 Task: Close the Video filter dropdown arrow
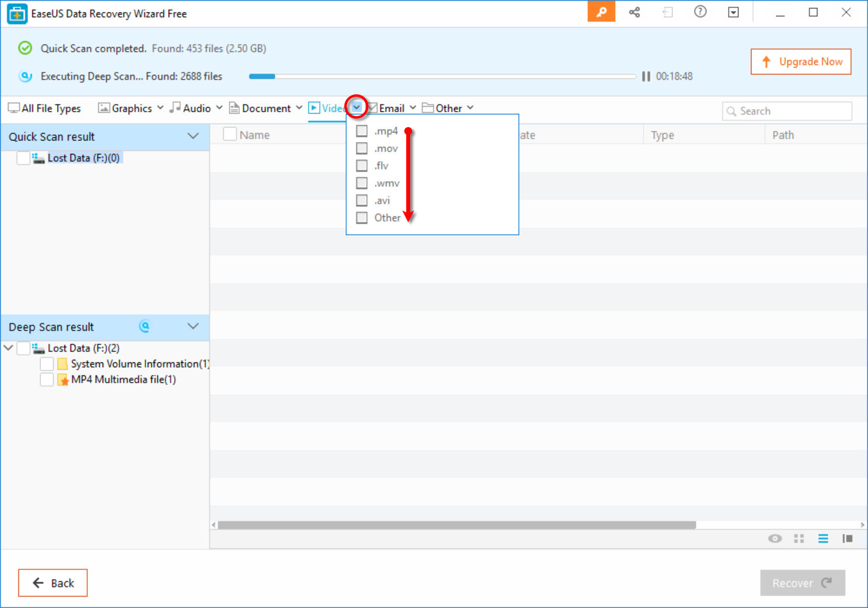[357, 107]
